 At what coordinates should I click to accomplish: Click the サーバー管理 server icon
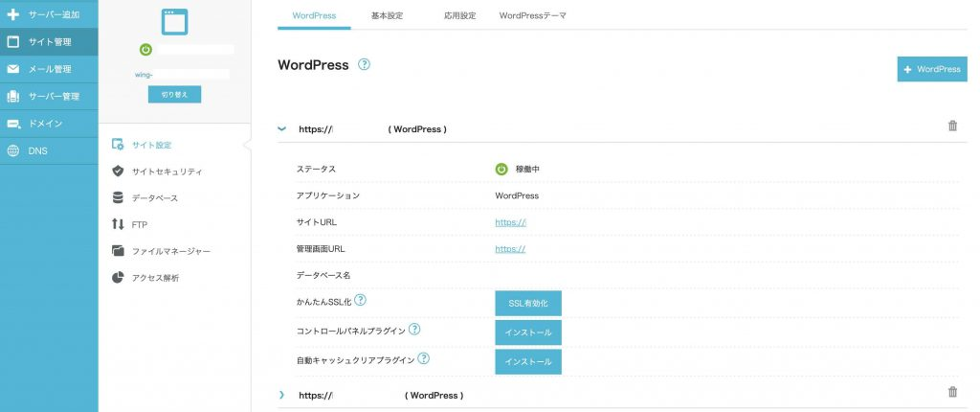point(12,97)
